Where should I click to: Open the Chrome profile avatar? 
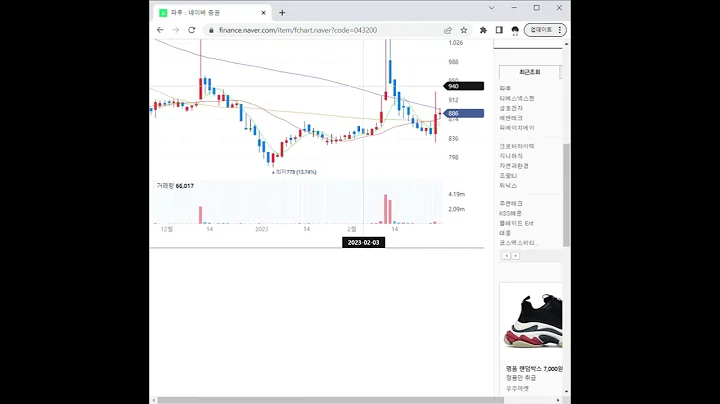pyautogui.click(x=515, y=30)
